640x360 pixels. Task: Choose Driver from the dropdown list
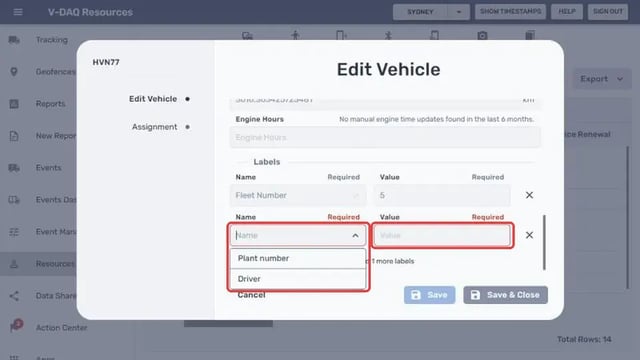click(298, 279)
